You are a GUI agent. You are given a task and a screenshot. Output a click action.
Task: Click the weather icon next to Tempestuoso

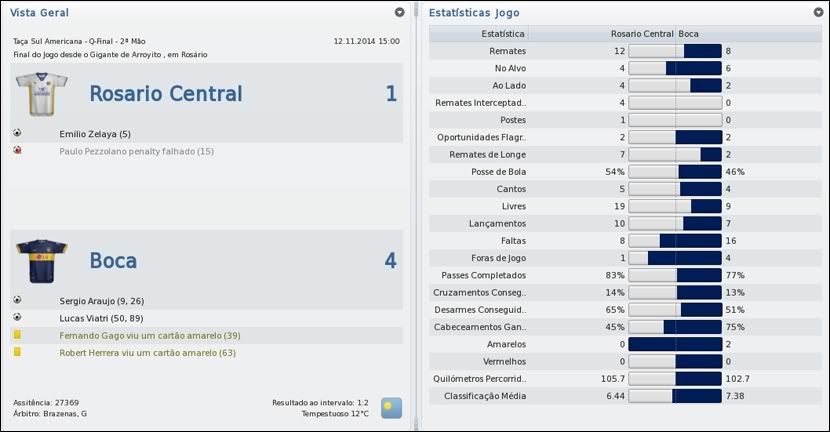coord(391,408)
